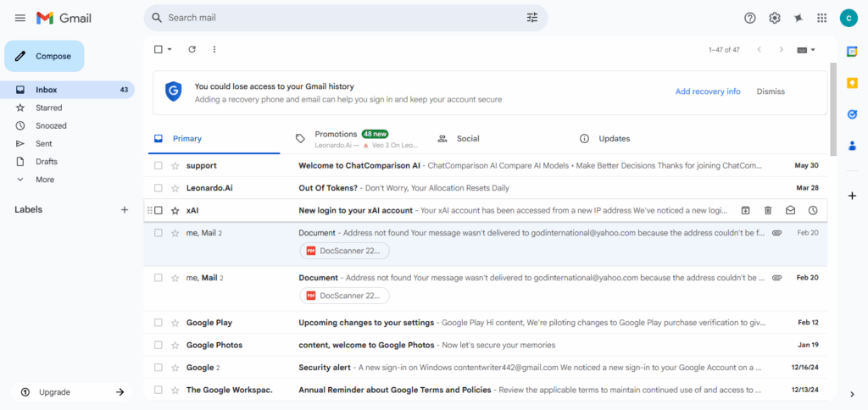Viewport: 868px width, 410px height.
Task: Open the Settings gear icon
Action: pos(775,18)
